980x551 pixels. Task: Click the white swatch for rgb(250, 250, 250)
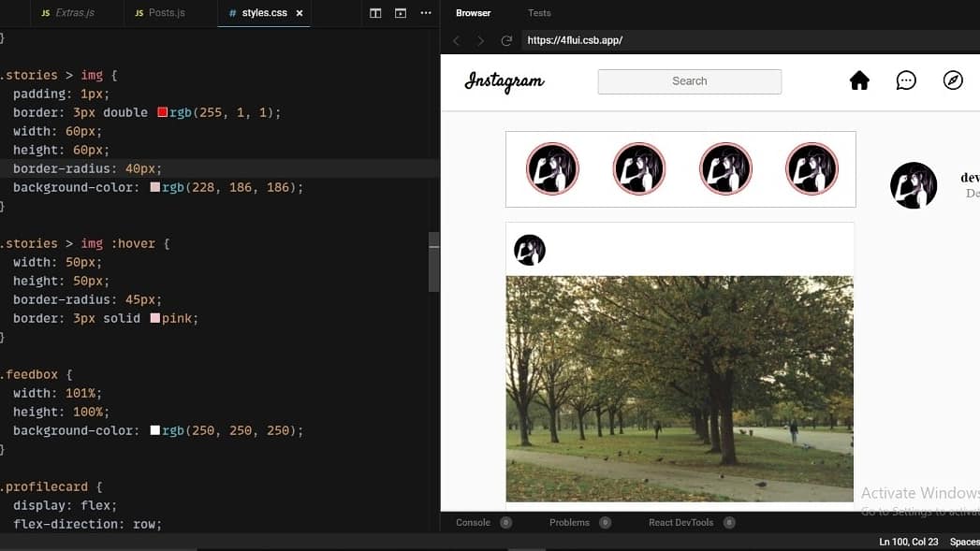point(155,430)
